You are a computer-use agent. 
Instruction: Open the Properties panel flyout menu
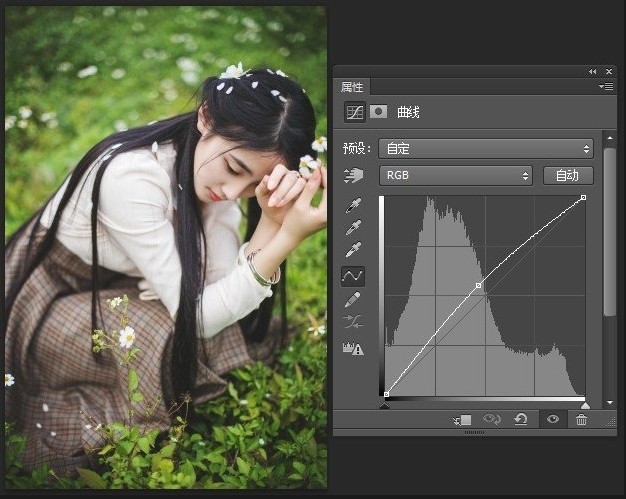[606, 86]
